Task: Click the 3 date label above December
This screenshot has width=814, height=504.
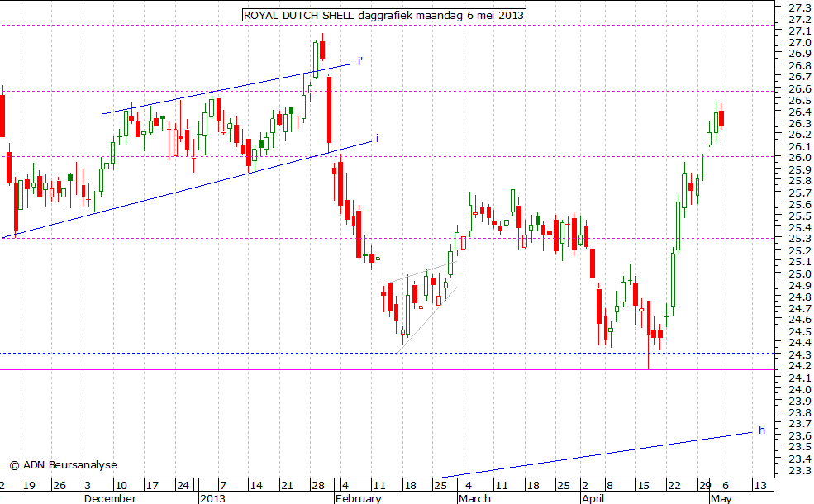Action: tap(88, 486)
